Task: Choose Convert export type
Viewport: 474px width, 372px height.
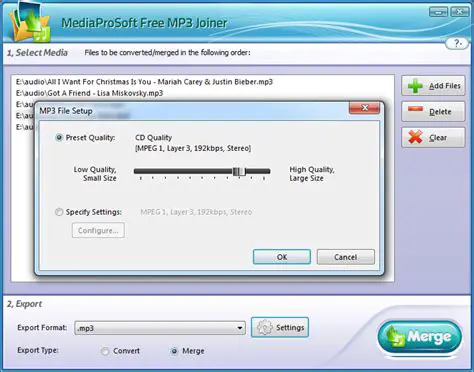Action: (105, 351)
